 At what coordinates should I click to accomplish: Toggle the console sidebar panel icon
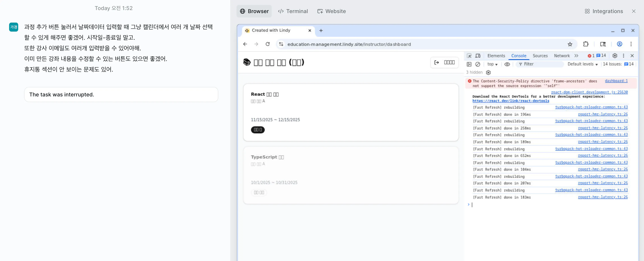[469, 64]
